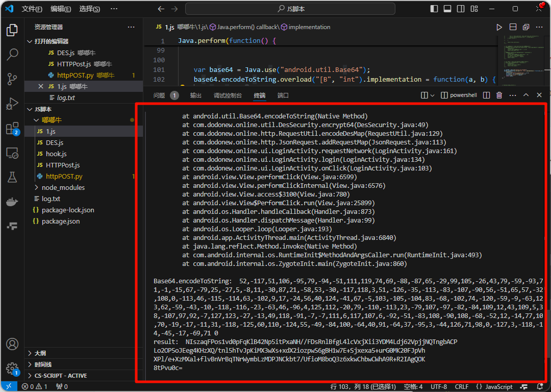Switch to the 调试控制台 tab
The image size is (551, 392).
point(228,95)
